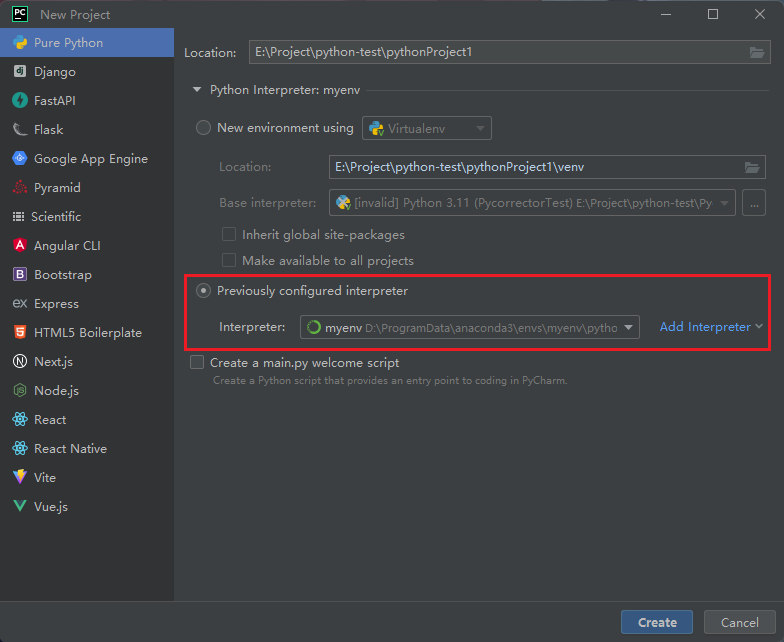The image size is (784, 642).
Task: Collapse the Python Interpreter section
Action: (197, 90)
